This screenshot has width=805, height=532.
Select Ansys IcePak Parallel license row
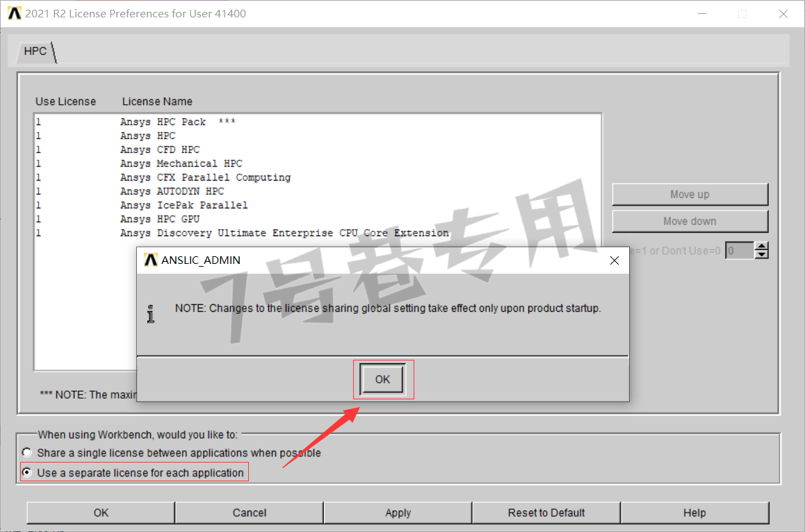tap(318, 205)
